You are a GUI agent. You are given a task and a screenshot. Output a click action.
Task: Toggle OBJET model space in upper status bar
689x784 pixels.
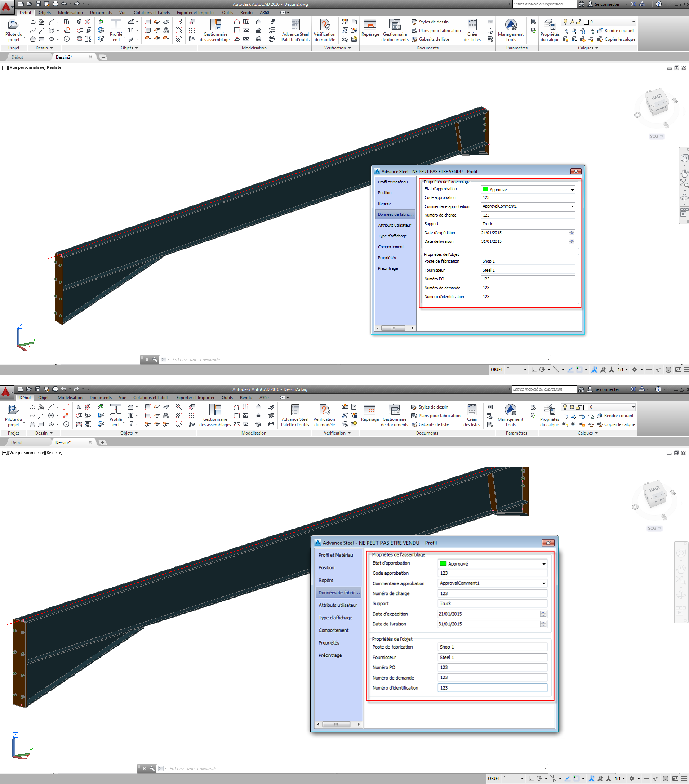(x=497, y=370)
